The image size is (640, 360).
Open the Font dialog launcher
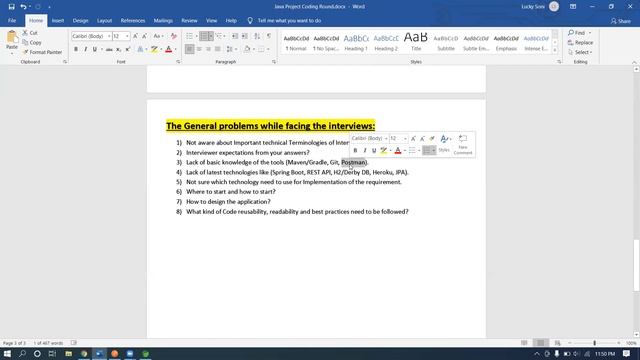click(178, 62)
